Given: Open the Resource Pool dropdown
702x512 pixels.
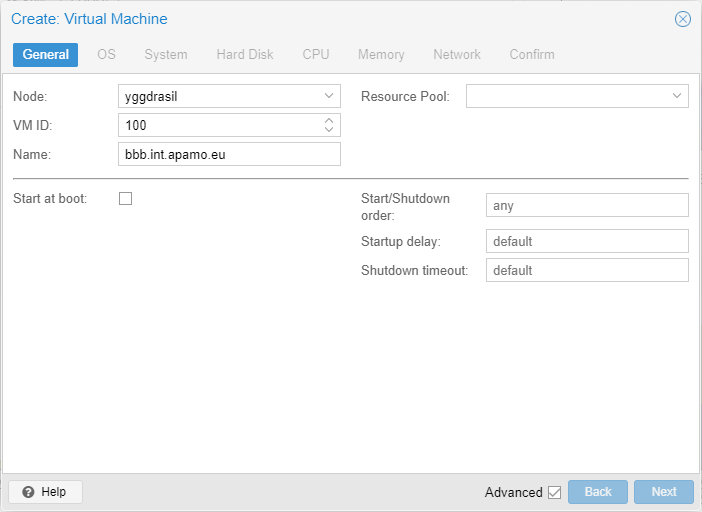Looking at the screenshot, I should [677, 96].
